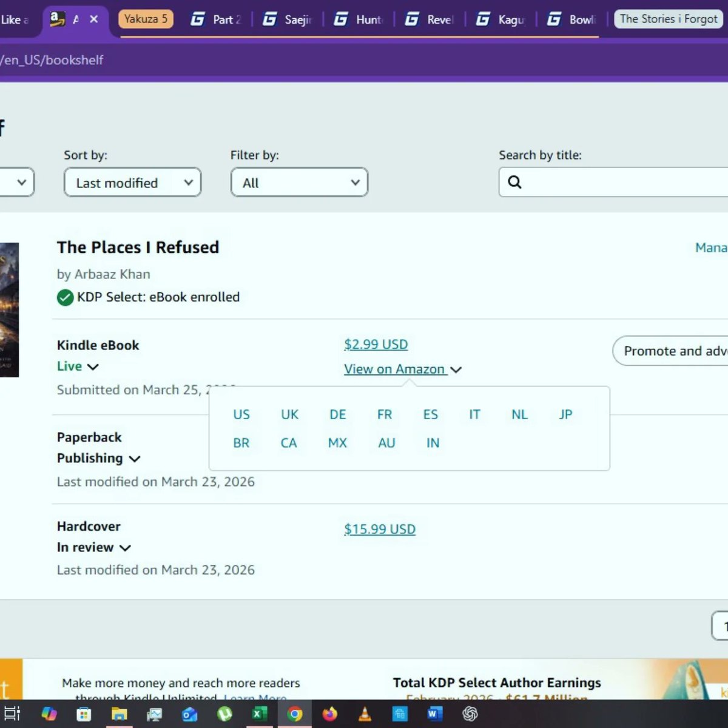
Task: Open the Yakuza 5 tab group
Action: point(146,19)
